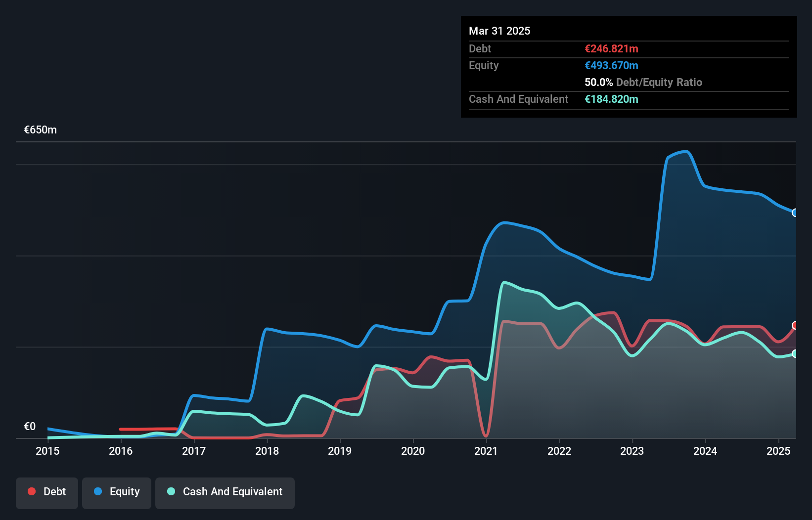Click the 2024 x-axis label

(x=705, y=451)
